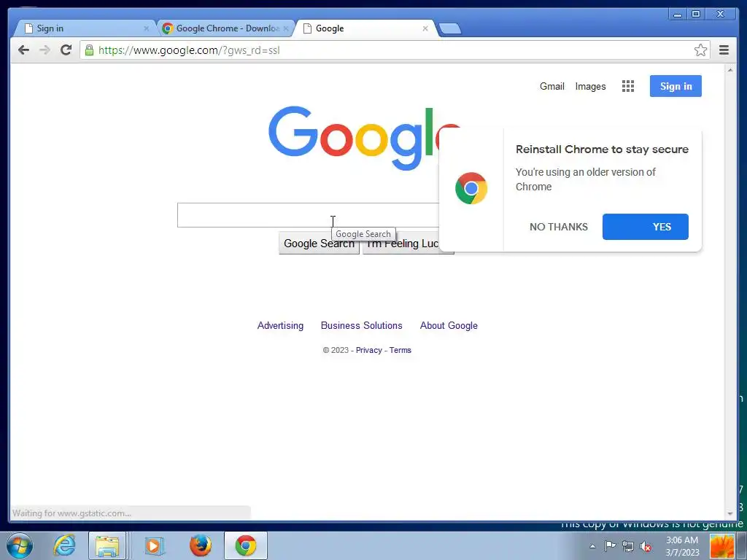The width and height of the screenshot is (747, 560).
Task: Accept reinstall by clicking YES
Action: tap(645, 227)
